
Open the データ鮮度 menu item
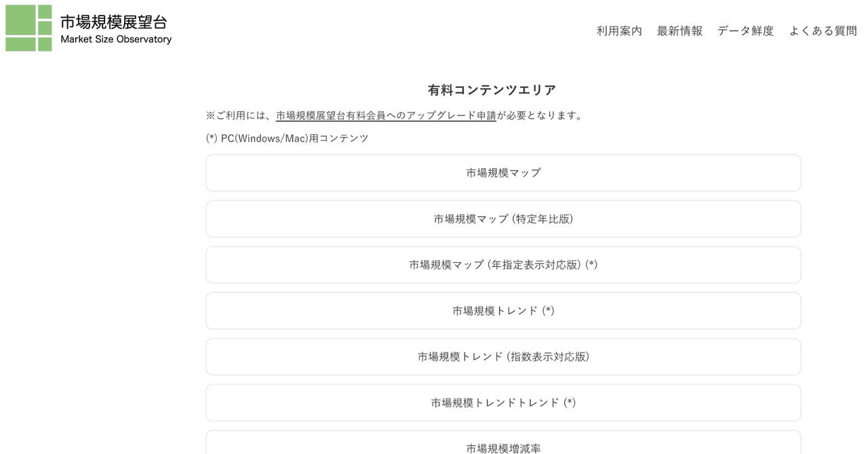click(x=745, y=30)
